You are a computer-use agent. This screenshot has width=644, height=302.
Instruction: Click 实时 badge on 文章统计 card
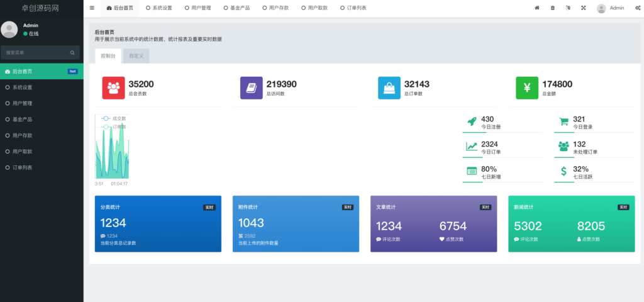(x=486, y=208)
